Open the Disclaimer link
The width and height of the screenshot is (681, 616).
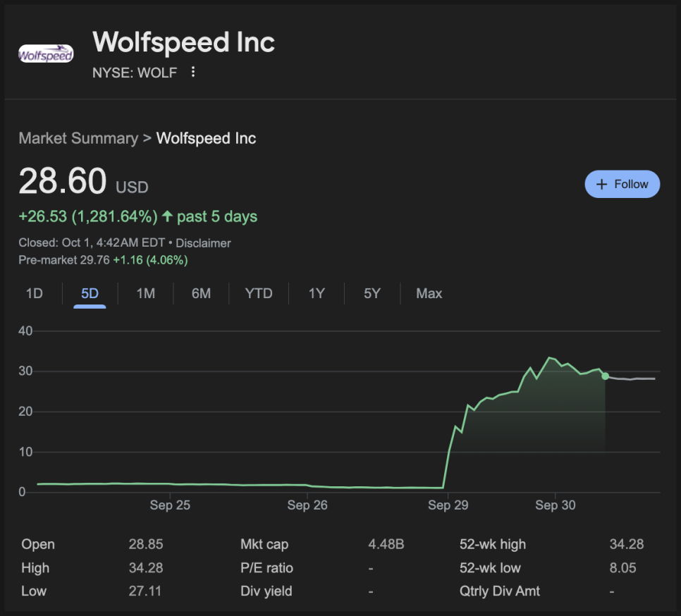click(203, 243)
